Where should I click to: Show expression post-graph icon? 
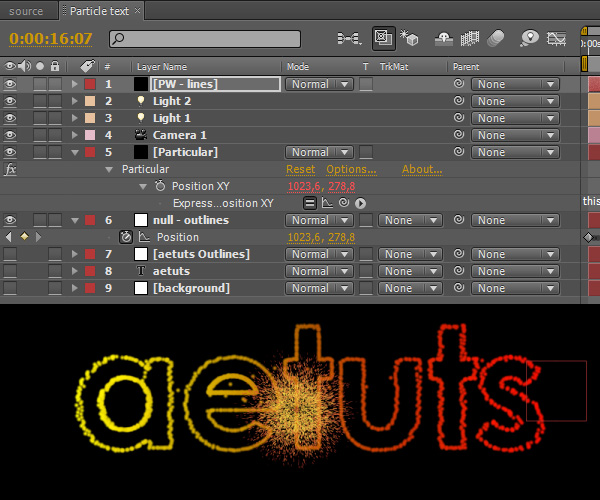327,203
